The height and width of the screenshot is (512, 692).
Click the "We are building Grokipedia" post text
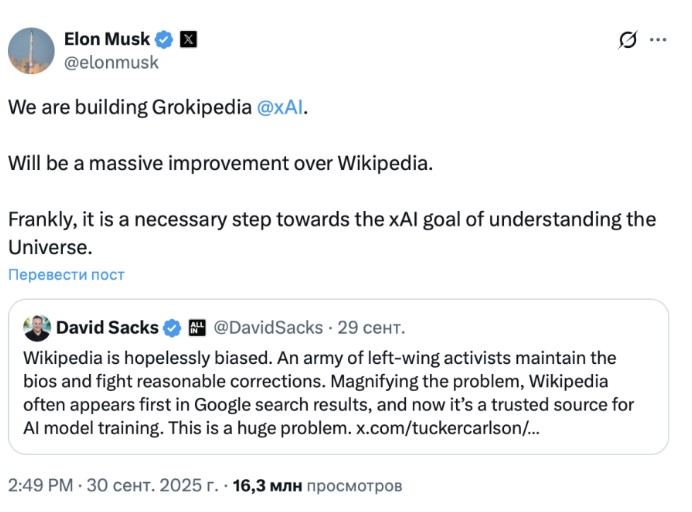[130, 107]
